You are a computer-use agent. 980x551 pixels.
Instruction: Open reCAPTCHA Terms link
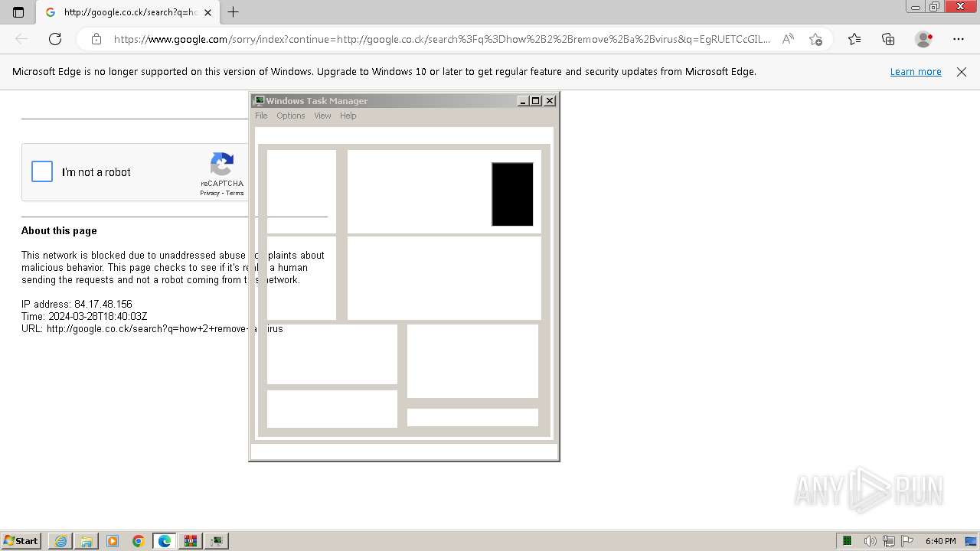(x=235, y=194)
